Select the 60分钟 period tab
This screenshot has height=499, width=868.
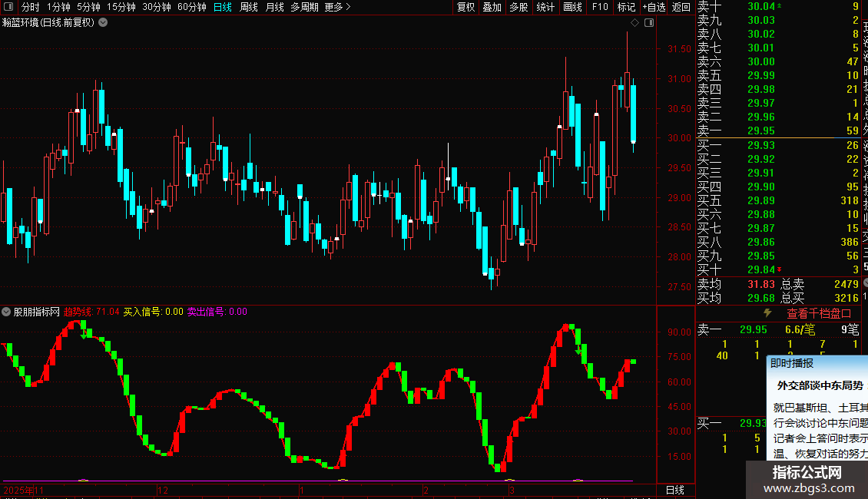tap(192, 7)
